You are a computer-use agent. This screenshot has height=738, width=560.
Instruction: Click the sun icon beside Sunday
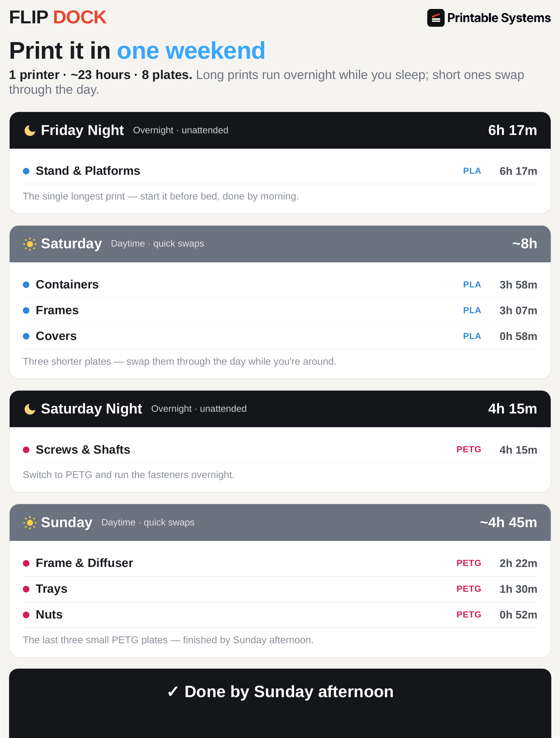(30, 523)
